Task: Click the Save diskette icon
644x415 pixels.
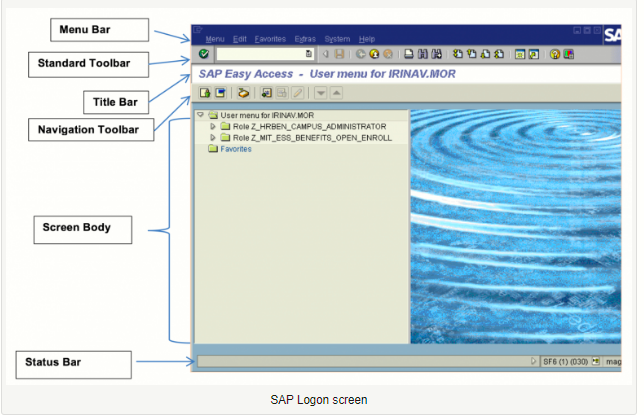Action: pyautogui.click(x=339, y=54)
